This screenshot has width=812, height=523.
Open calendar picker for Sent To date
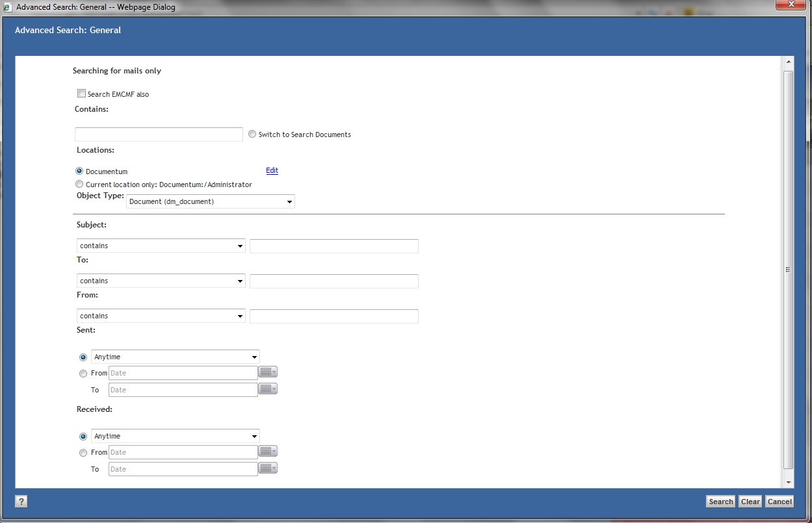268,389
